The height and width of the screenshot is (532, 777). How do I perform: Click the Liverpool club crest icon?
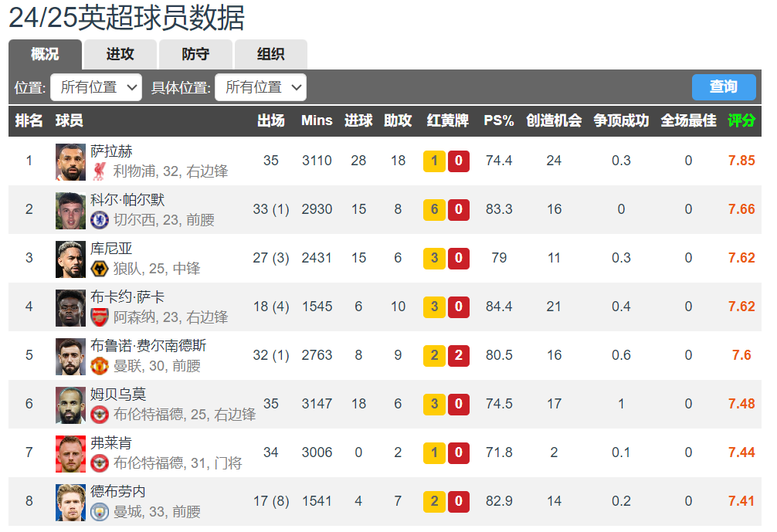100,171
